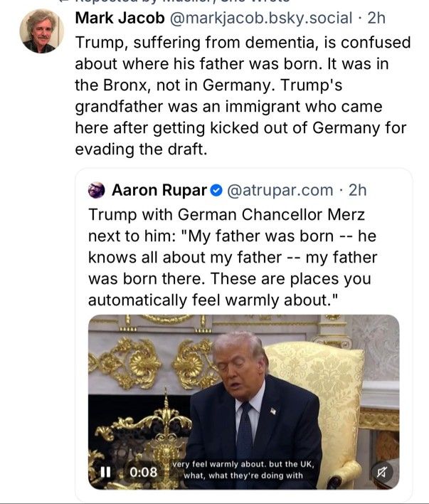
Task: Click the quoted post card header area
Action: (227, 190)
